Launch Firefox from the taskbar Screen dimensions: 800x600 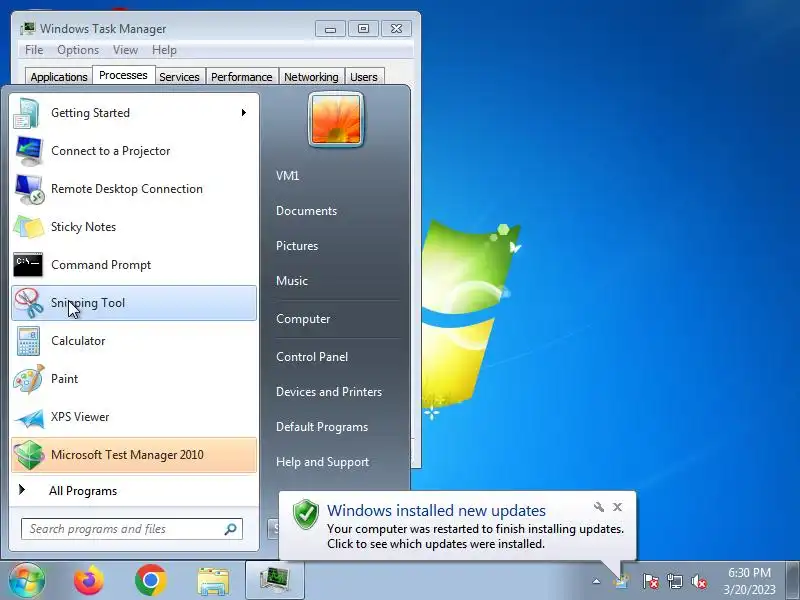89,581
